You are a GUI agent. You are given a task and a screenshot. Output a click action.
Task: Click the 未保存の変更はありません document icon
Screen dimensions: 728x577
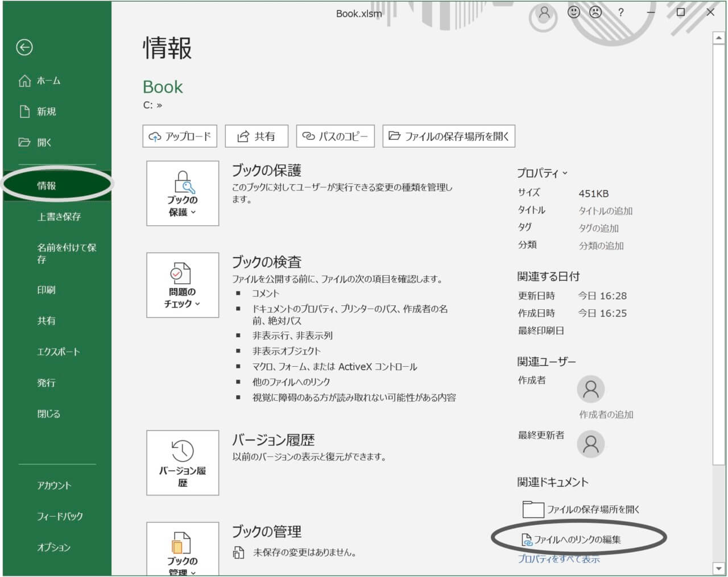pyautogui.click(x=239, y=553)
